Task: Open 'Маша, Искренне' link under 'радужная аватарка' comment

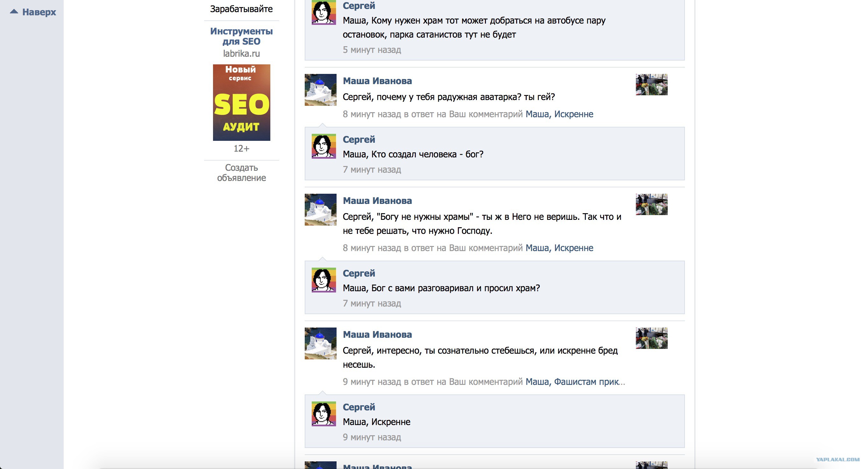Action: (x=559, y=114)
